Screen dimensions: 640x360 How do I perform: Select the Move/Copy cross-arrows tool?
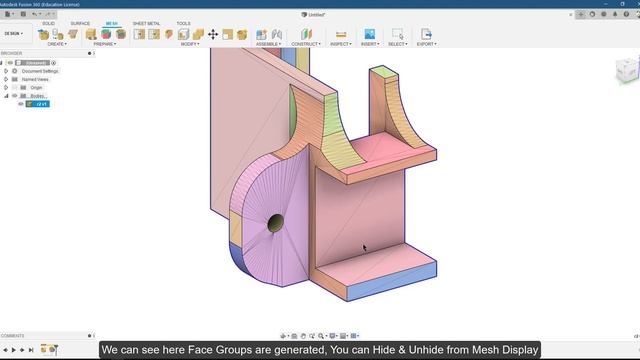213,34
